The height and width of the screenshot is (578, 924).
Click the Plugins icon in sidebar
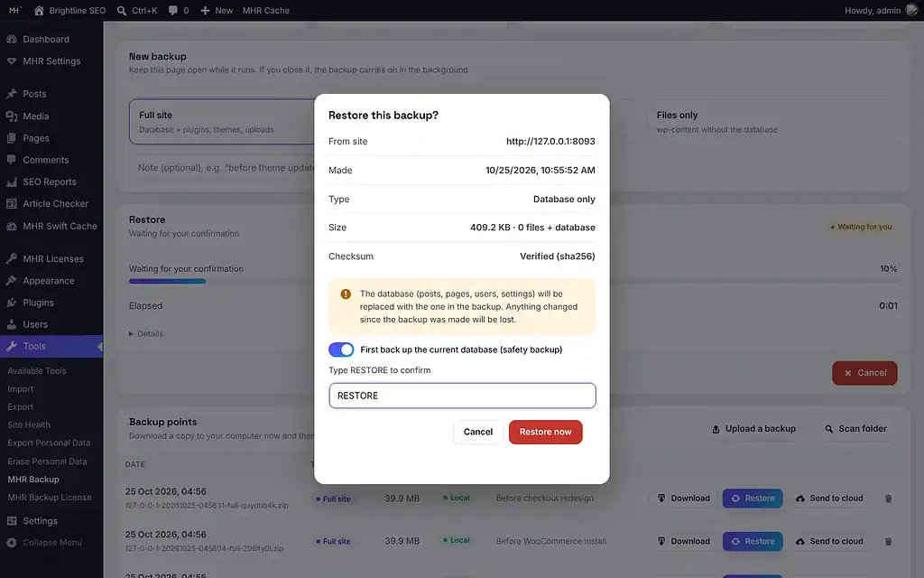pos(11,303)
